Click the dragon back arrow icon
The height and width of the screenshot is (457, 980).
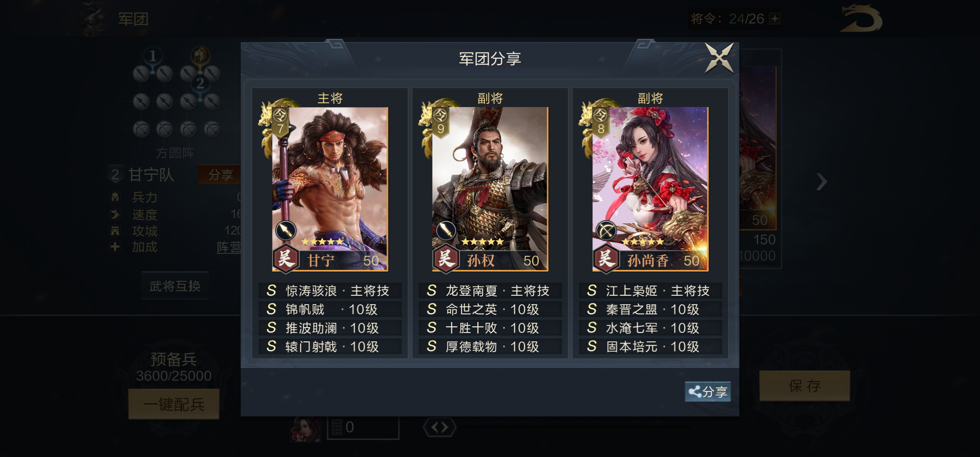(861, 18)
